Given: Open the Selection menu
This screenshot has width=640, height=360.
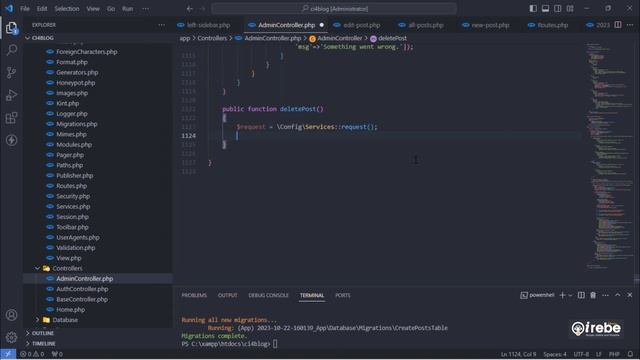Looking at the screenshot, I should (67, 9).
